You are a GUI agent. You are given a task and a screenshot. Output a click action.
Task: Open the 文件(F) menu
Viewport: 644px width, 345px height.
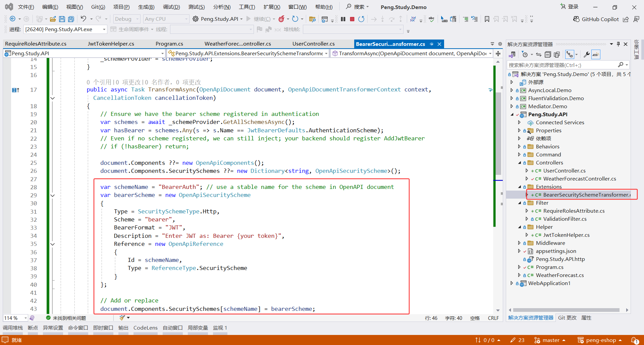pyautogui.click(x=26, y=7)
